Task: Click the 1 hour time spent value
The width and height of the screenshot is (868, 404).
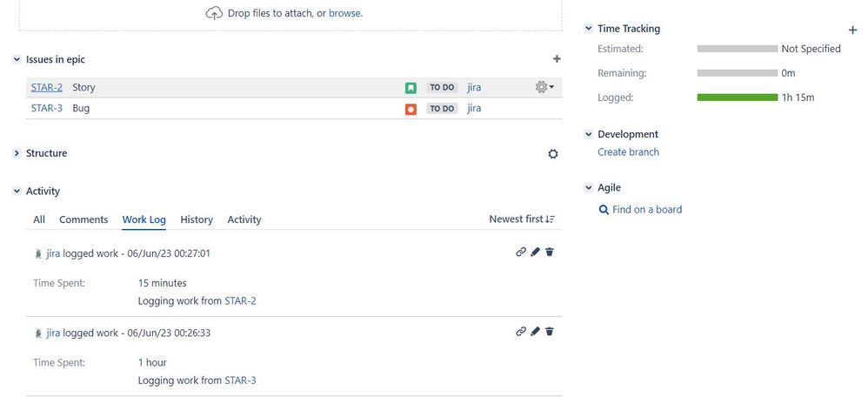Action: pyautogui.click(x=152, y=362)
